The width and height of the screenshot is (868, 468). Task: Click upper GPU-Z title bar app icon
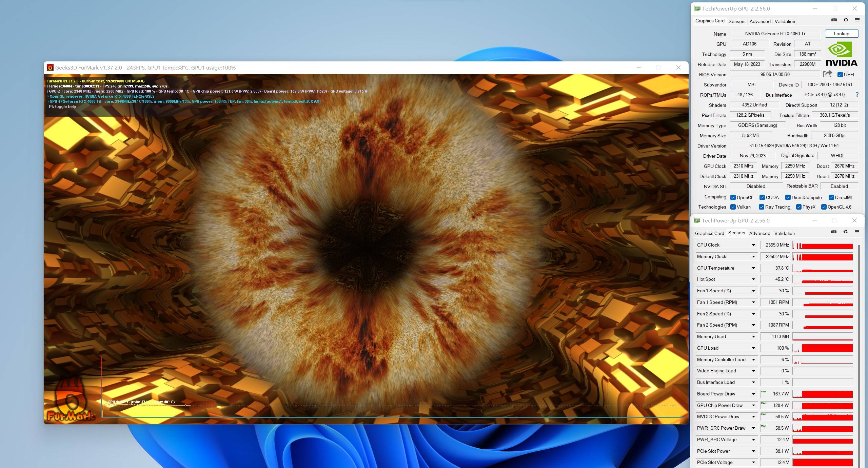tap(697, 8)
